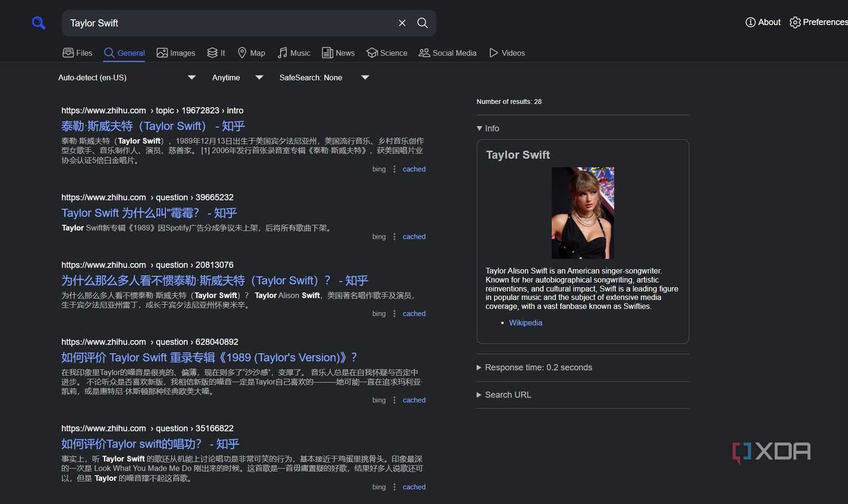Submit search with the magnifier button
This screenshot has height=504, width=848.
point(422,23)
